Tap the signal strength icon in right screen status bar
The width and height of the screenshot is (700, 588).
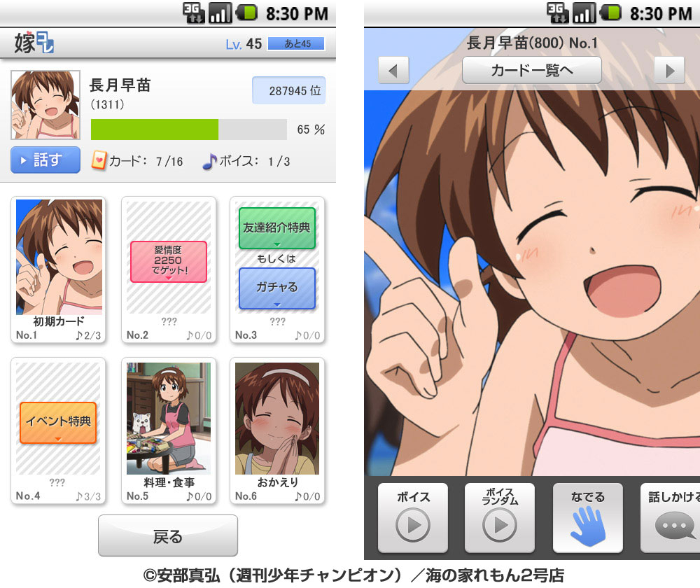click(x=584, y=13)
